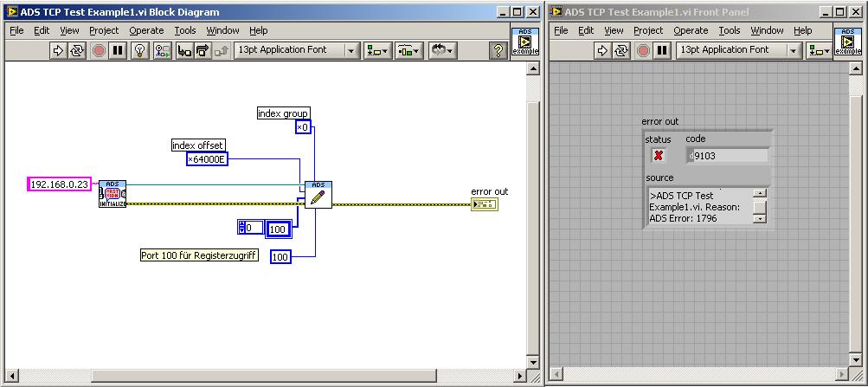Viewport: 868px width, 387px height.
Task: Maximize the Front Panel window
Action: click(840, 11)
